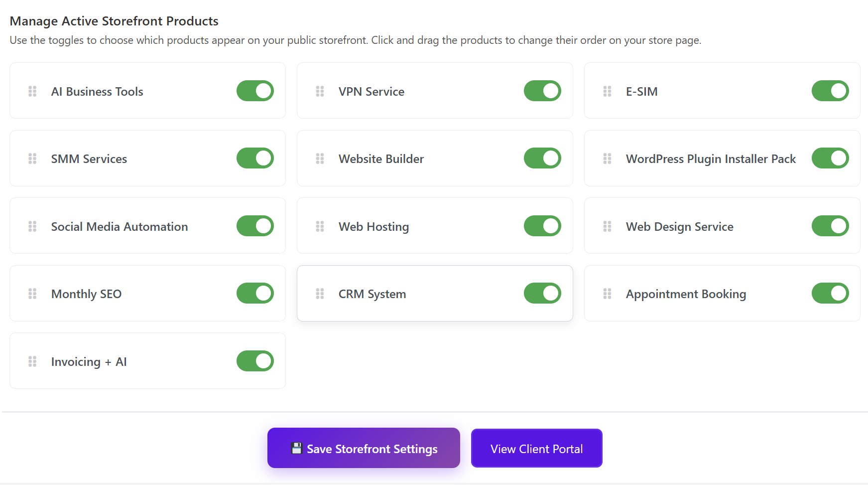The width and height of the screenshot is (868, 485).
Task: Click the E-SIM drag handle icon
Action: 607,91
